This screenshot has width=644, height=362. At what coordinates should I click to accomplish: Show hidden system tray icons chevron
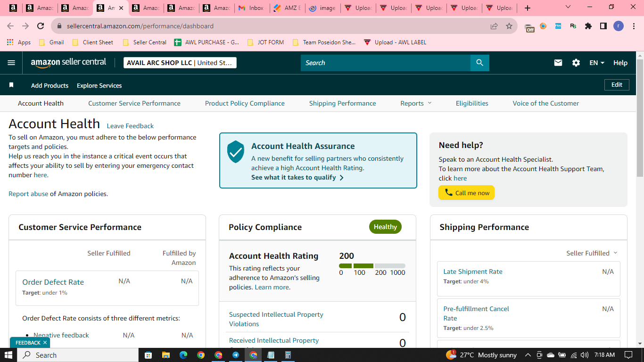528,355
